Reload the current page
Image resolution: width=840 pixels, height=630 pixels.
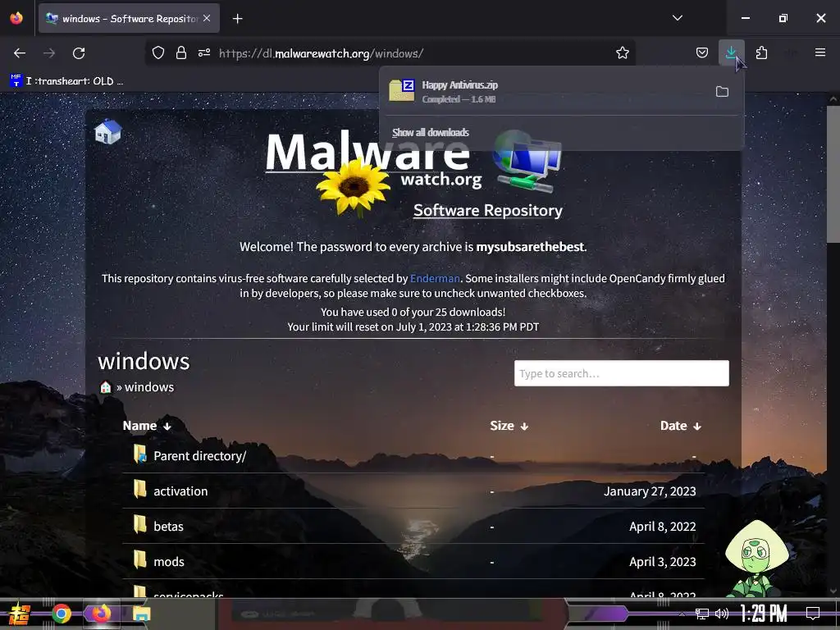79,53
